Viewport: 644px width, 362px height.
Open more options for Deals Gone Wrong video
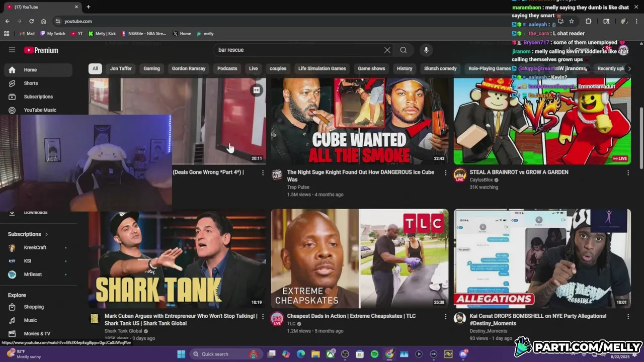coord(263,172)
